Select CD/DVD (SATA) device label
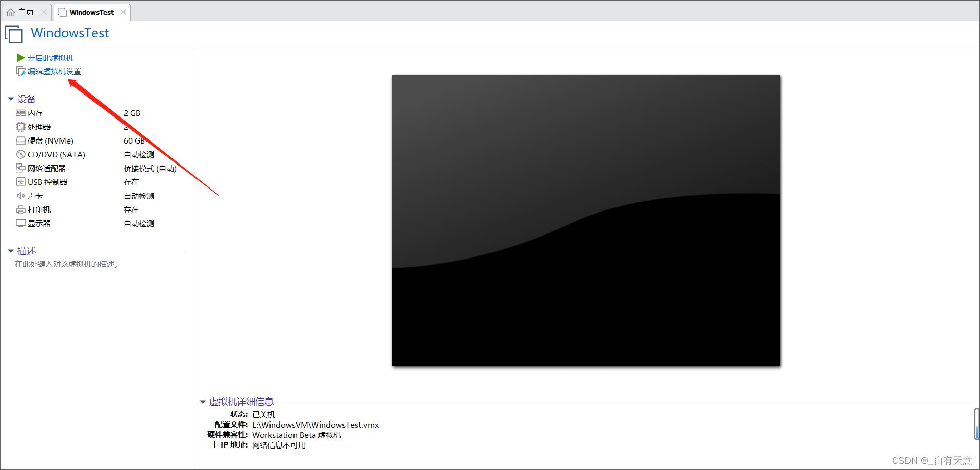The image size is (980, 470). [56, 154]
